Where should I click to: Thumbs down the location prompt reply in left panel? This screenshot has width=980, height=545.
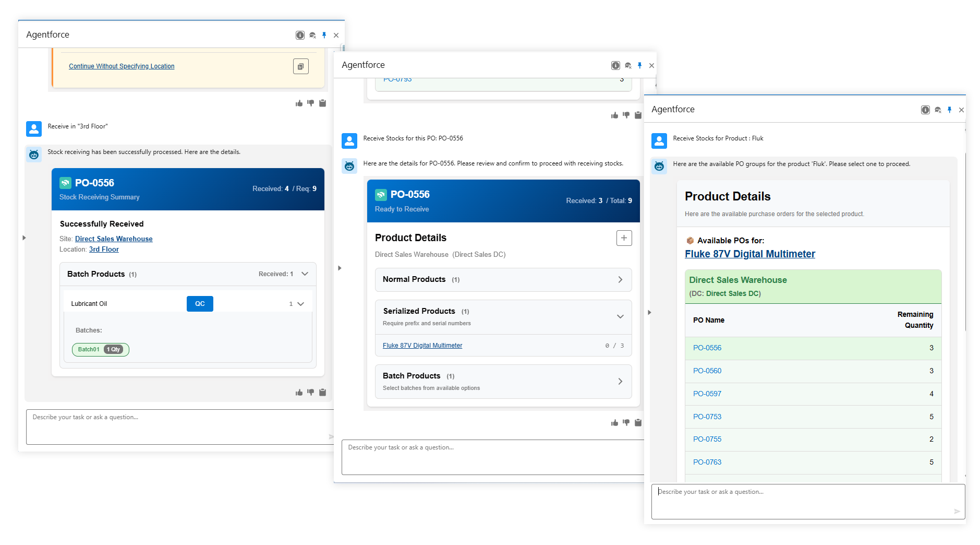tap(311, 103)
